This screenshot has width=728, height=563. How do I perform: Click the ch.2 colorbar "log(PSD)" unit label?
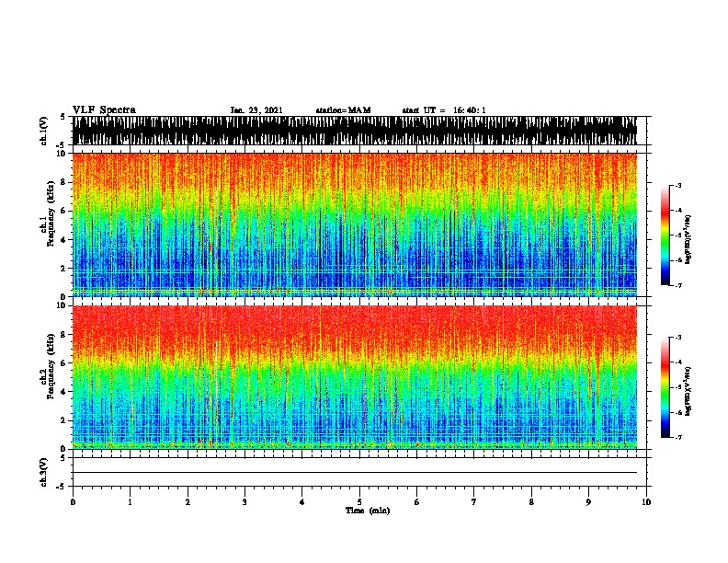pyautogui.click(x=688, y=391)
